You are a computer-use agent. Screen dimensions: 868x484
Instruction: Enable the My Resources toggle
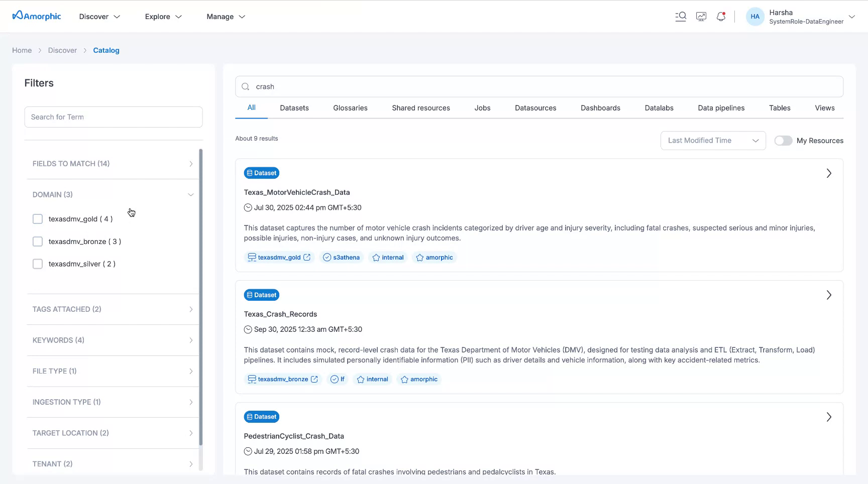coord(783,141)
